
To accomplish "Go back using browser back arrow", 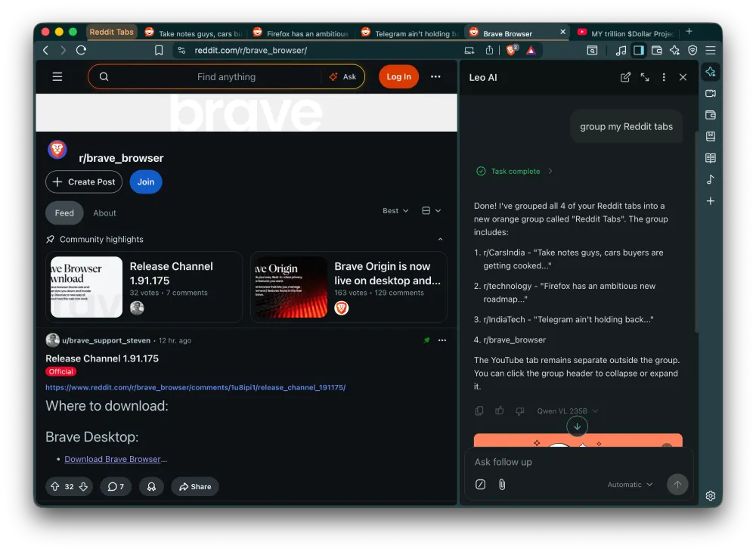I will click(46, 50).
